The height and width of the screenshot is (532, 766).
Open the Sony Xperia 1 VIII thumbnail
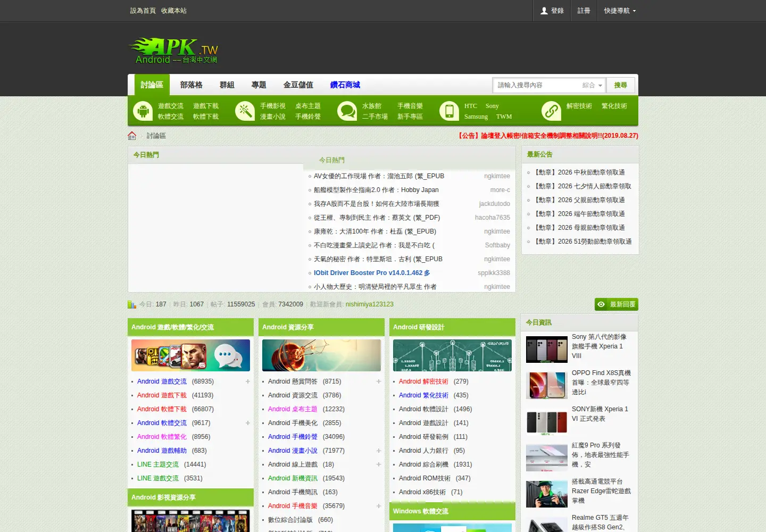(x=547, y=349)
